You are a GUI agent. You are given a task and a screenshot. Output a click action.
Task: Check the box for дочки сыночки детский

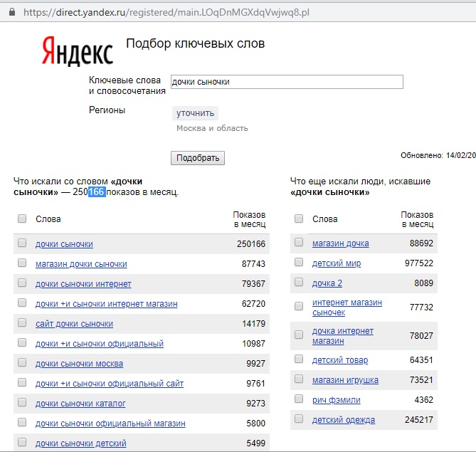tap(22, 442)
